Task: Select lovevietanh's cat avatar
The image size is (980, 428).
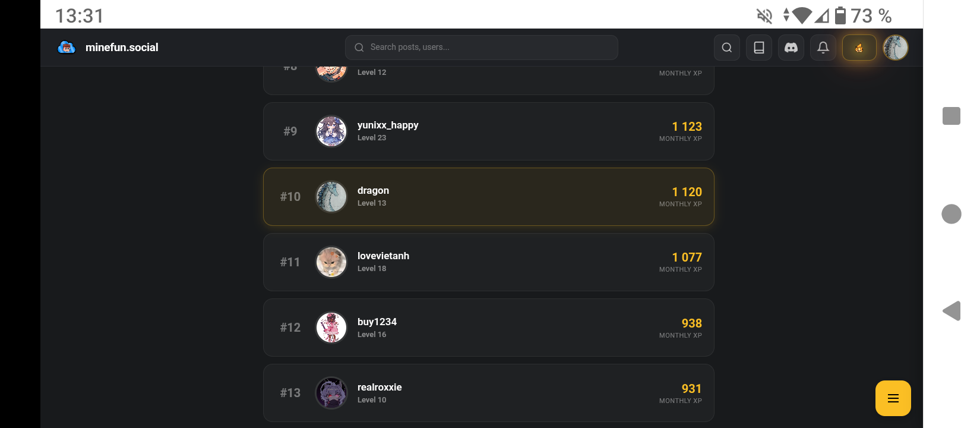Action: tap(331, 262)
